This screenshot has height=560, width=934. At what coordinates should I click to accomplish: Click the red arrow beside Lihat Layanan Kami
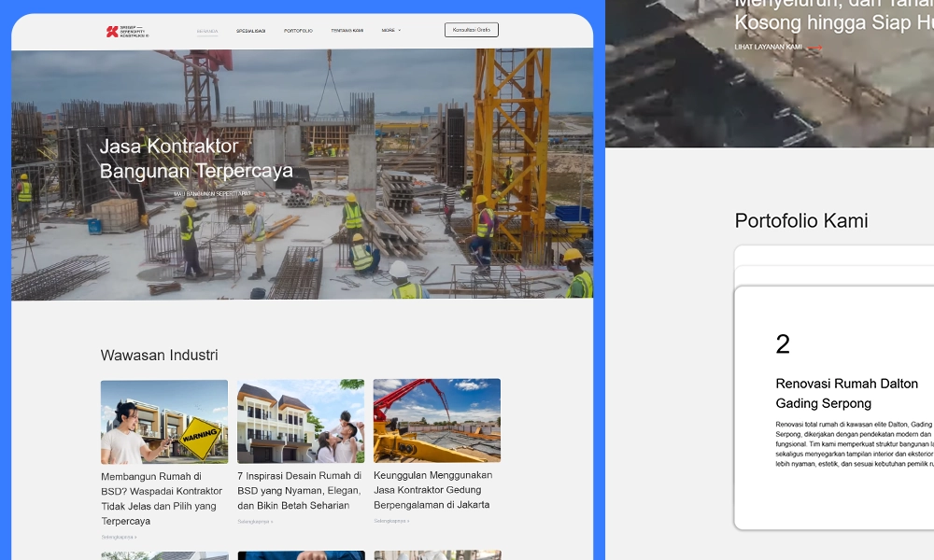[x=814, y=48]
